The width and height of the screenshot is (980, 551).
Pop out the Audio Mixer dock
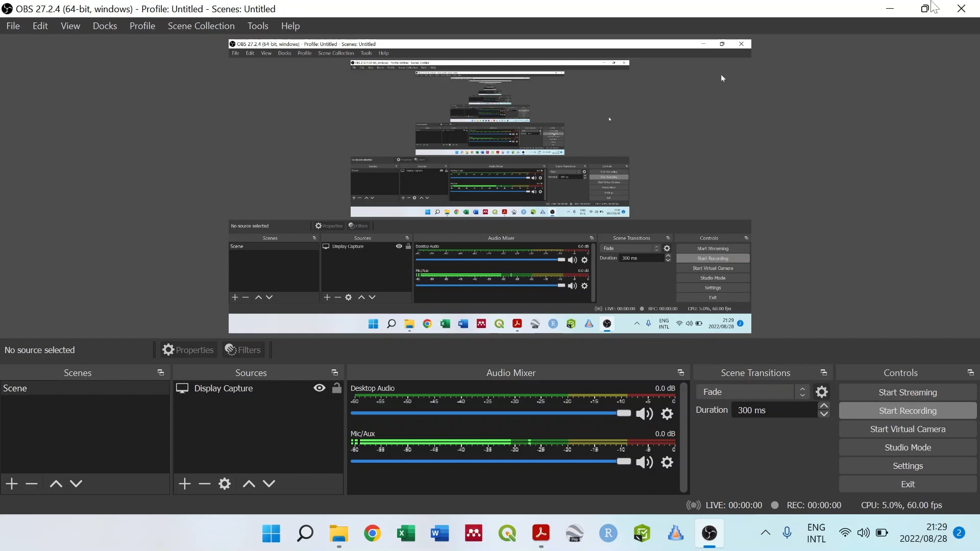(x=681, y=373)
